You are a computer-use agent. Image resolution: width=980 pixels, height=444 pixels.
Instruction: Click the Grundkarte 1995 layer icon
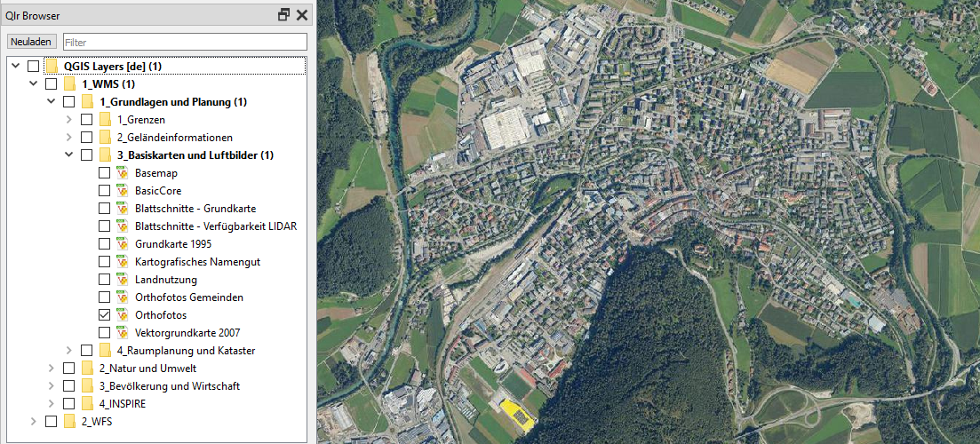(x=123, y=244)
